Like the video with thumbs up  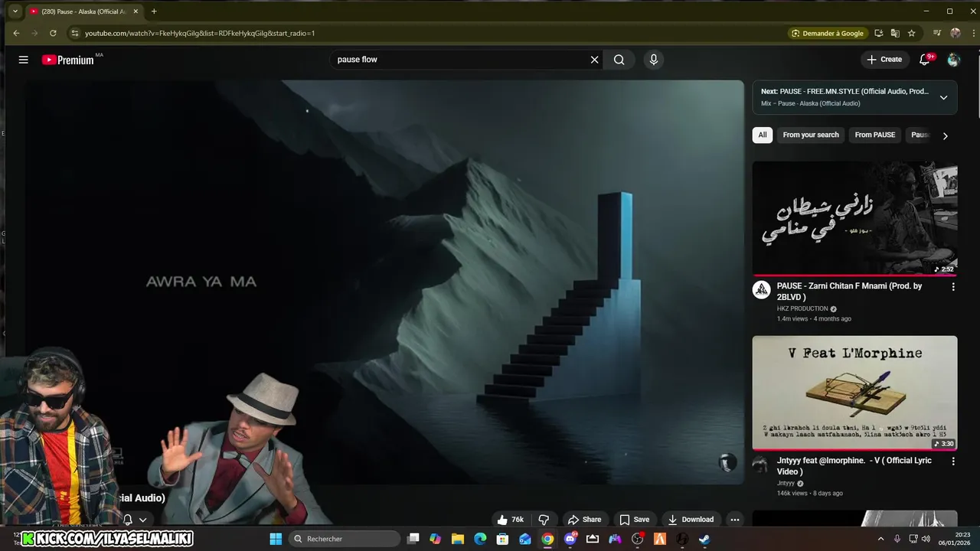(510, 520)
